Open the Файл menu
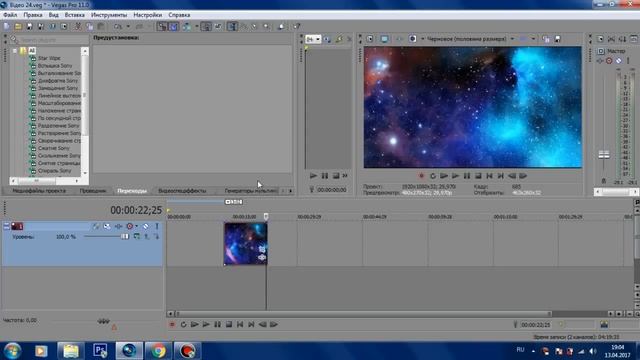 pyautogui.click(x=10, y=15)
